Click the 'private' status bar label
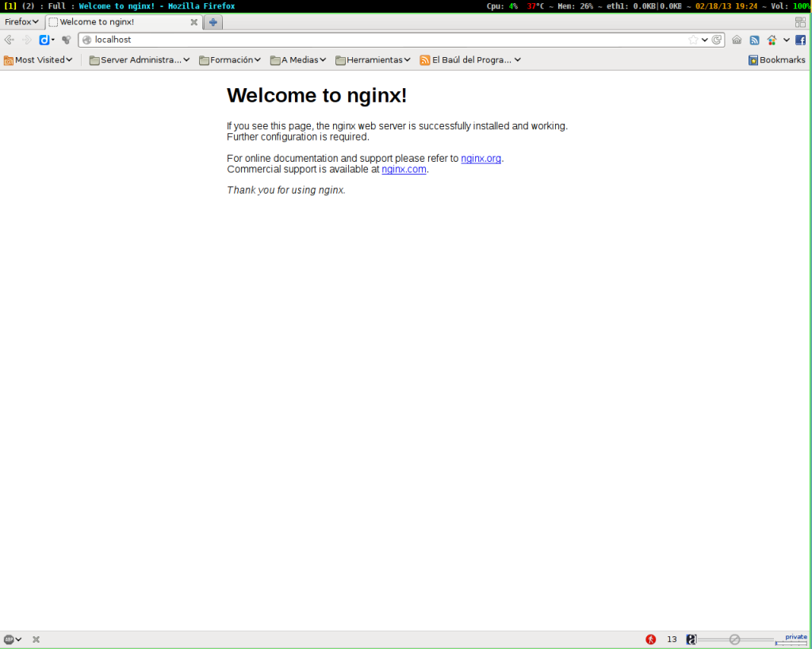 (x=796, y=636)
